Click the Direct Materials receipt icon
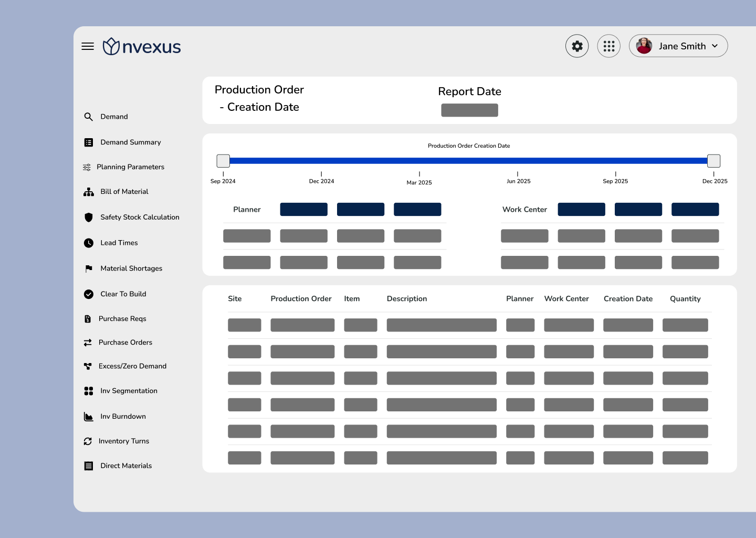The image size is (756, 538). point(89,466)
